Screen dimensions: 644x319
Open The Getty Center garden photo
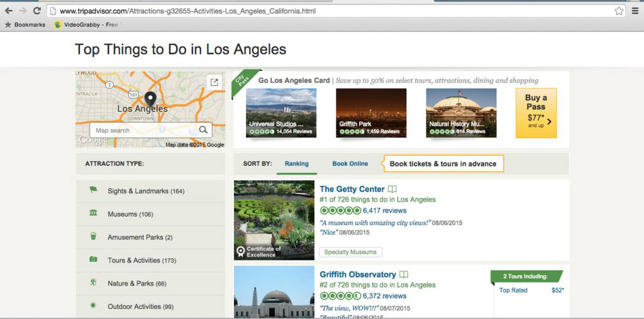(274, 220)
